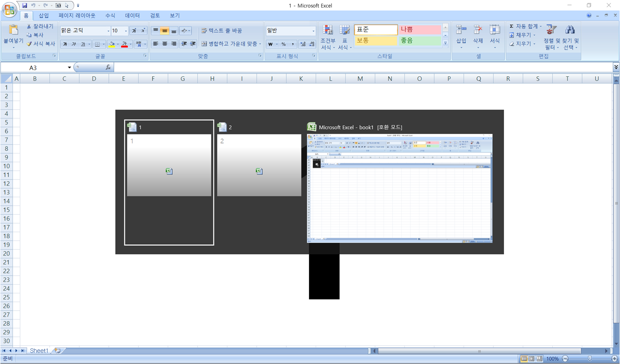Apply percent style
Image resolution: width=620 pixels, height=364 pixels.
click(283, 44)
